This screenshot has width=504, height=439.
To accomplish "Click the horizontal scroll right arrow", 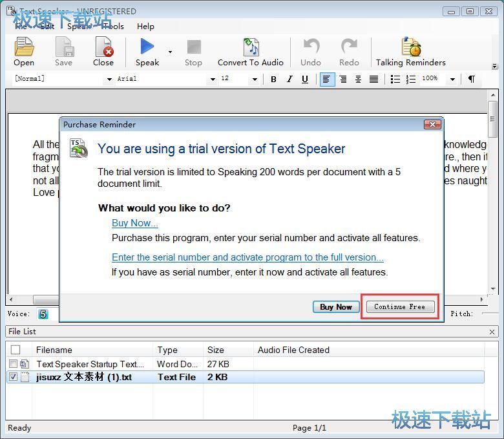I will tap(481, 299).
